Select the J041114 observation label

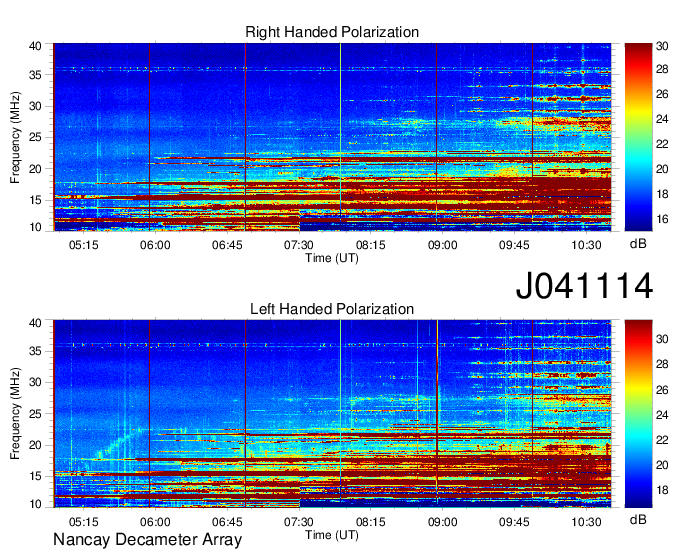[584, 286]
